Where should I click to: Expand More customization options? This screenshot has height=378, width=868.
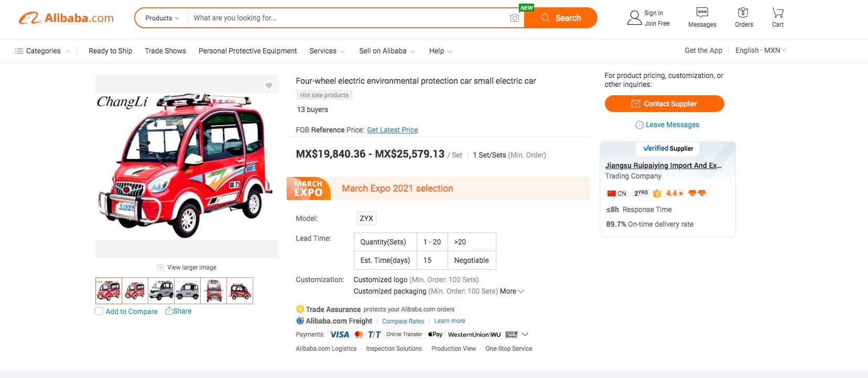(512, 291)
